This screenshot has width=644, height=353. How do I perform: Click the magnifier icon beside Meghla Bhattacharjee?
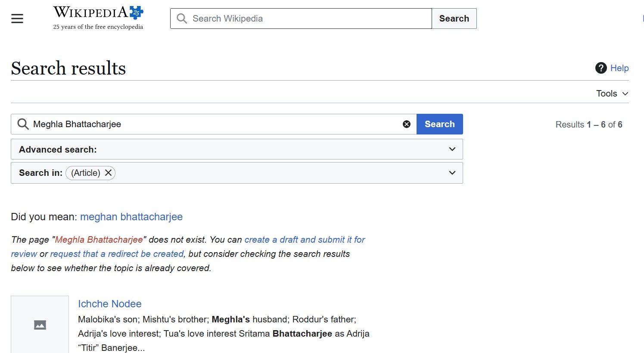23,124
